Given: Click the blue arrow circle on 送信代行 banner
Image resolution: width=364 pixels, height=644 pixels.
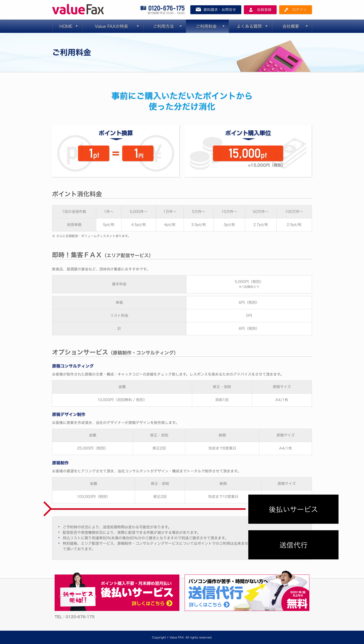Looking at the screenshot, I should [x=227, y=604].
